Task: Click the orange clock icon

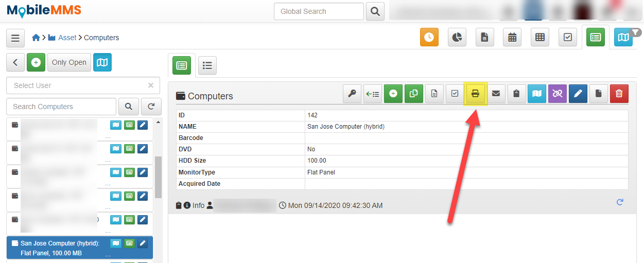Action: click(x=429, y=38)
